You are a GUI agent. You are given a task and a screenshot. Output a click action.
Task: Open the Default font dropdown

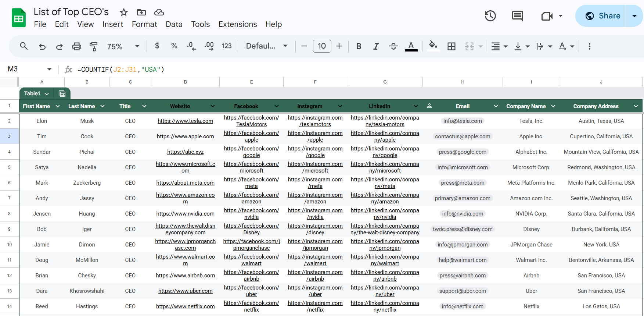tap(267, 46)
